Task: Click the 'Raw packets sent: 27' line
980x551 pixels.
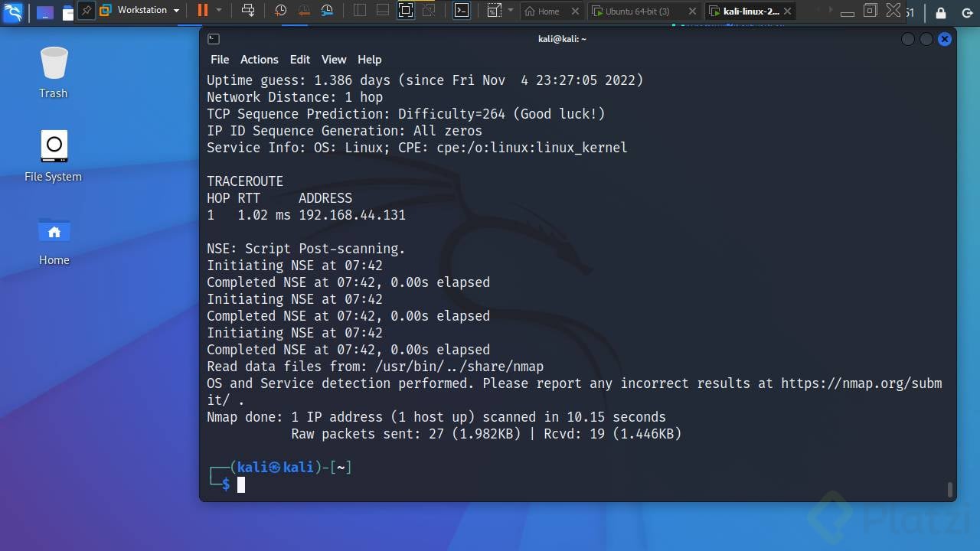Action: coord(486,434)
